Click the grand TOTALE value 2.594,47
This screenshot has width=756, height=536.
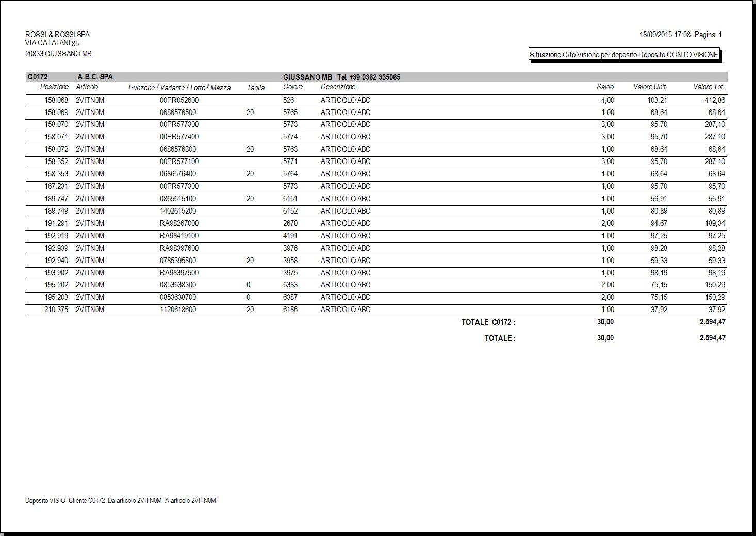coord(712,338)
